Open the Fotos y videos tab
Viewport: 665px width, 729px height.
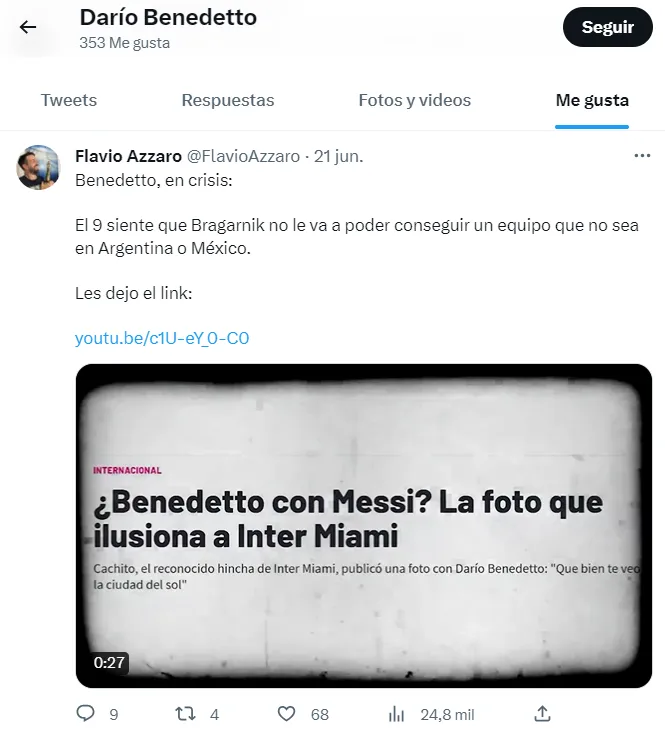pos(415,100)
